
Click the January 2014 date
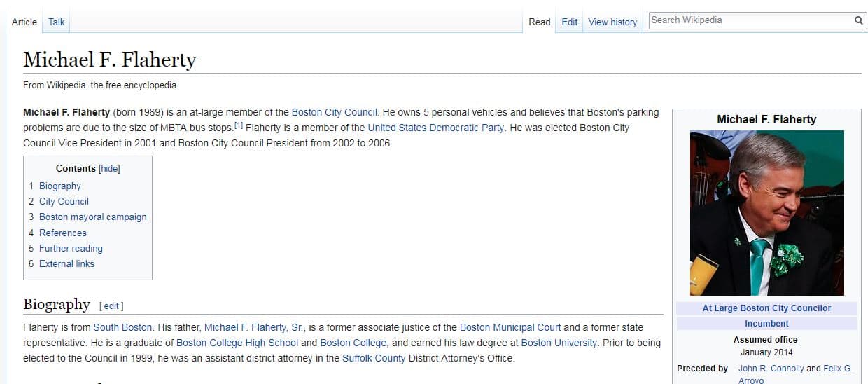(x=766, y=352)
